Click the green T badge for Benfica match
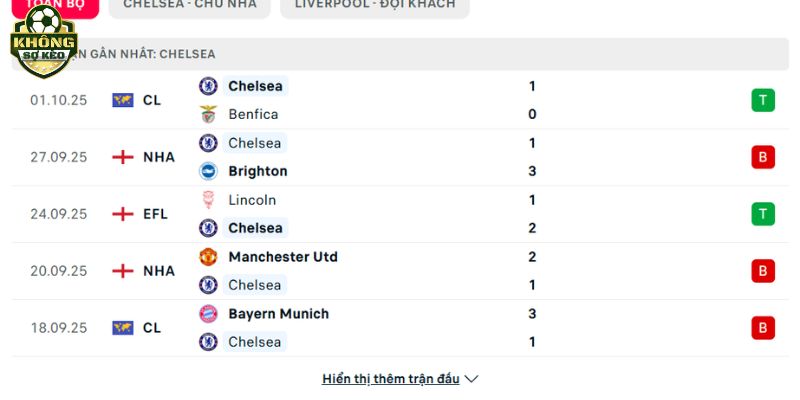 tap(763, 100)
